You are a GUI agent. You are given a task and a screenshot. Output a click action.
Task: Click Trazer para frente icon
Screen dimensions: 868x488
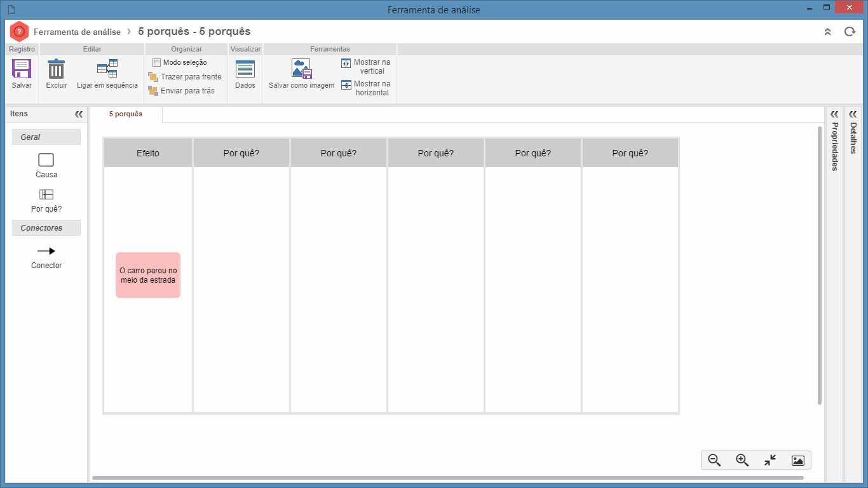click(x=153, y=77)
